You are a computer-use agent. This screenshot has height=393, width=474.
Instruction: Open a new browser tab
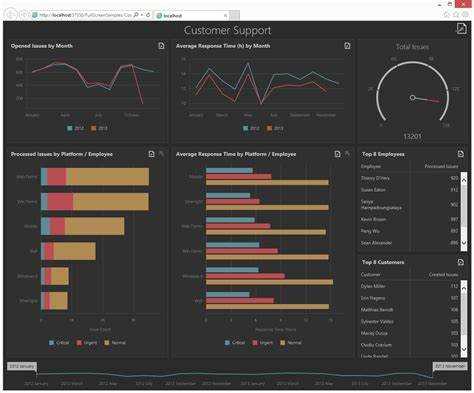(x=234, y=15)
